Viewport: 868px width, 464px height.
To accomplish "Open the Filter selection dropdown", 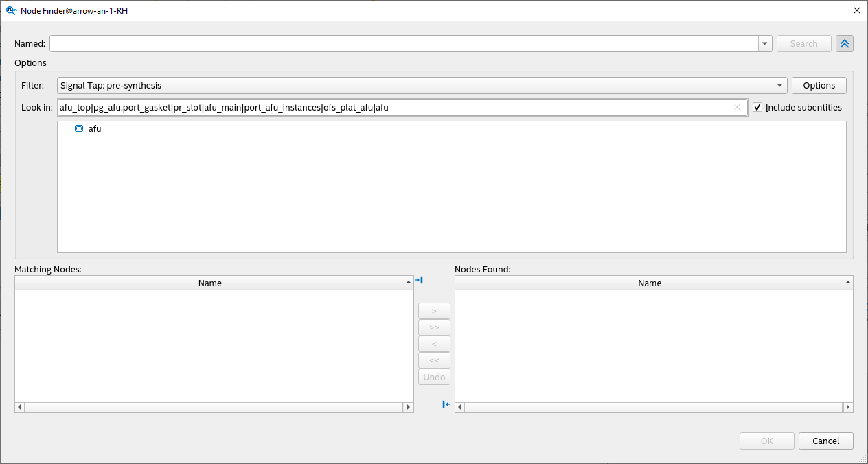I will pos(779,85).
